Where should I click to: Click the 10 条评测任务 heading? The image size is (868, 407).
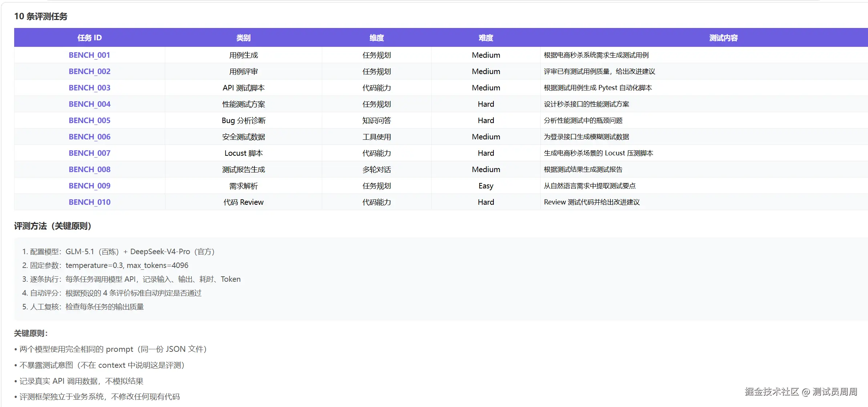pos(41,16)
